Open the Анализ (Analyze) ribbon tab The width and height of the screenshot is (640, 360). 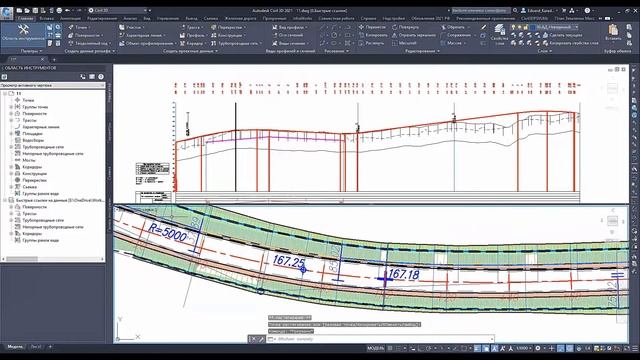130,18
